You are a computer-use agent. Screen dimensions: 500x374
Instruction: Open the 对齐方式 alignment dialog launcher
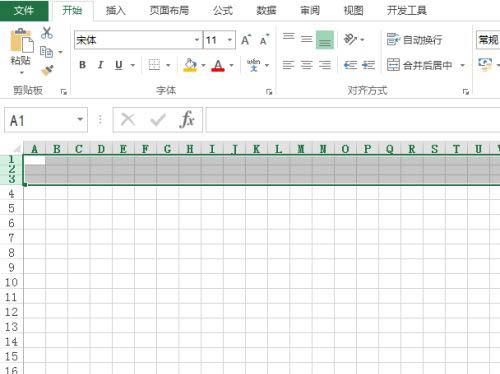pos(466,92)
